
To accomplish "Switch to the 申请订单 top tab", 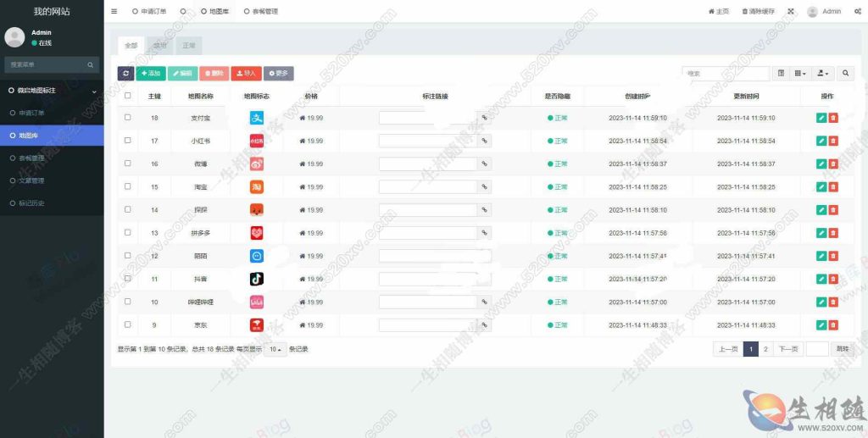I will [149, 11].
